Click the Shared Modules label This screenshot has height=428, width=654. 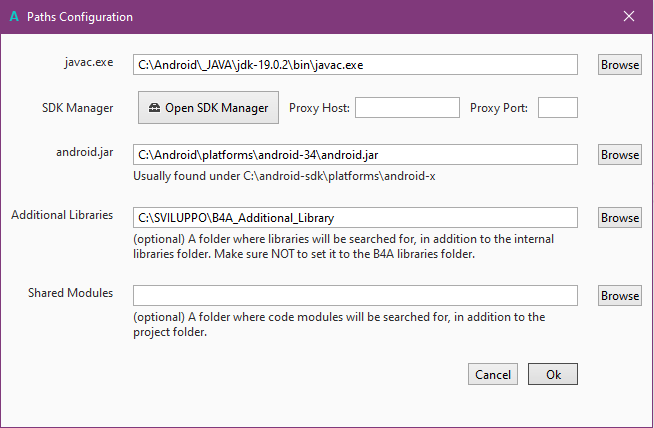70,293
